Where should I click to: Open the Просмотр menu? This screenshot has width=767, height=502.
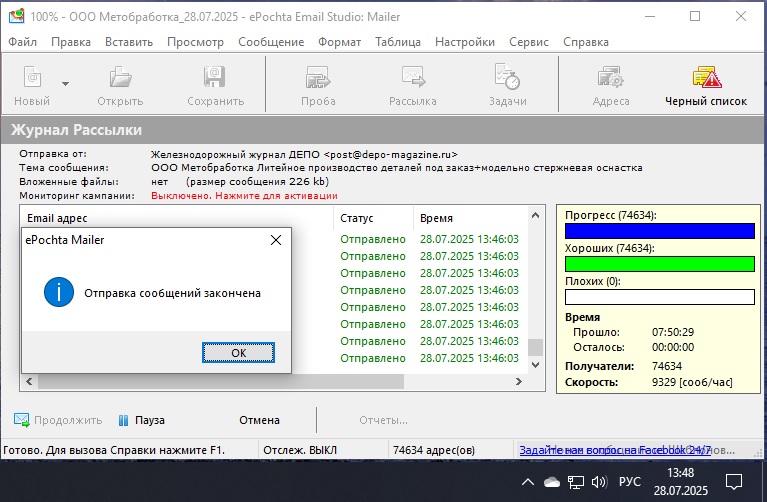pos(195,42)
